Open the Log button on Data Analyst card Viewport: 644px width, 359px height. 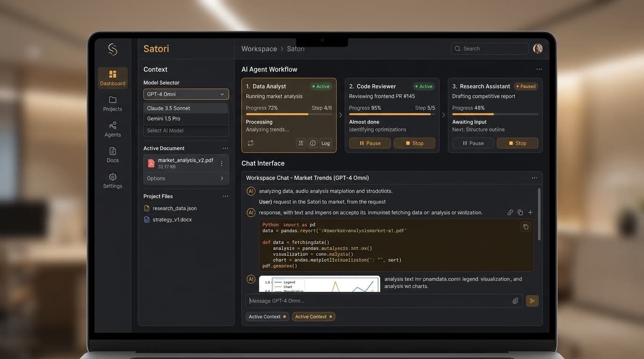326,143
